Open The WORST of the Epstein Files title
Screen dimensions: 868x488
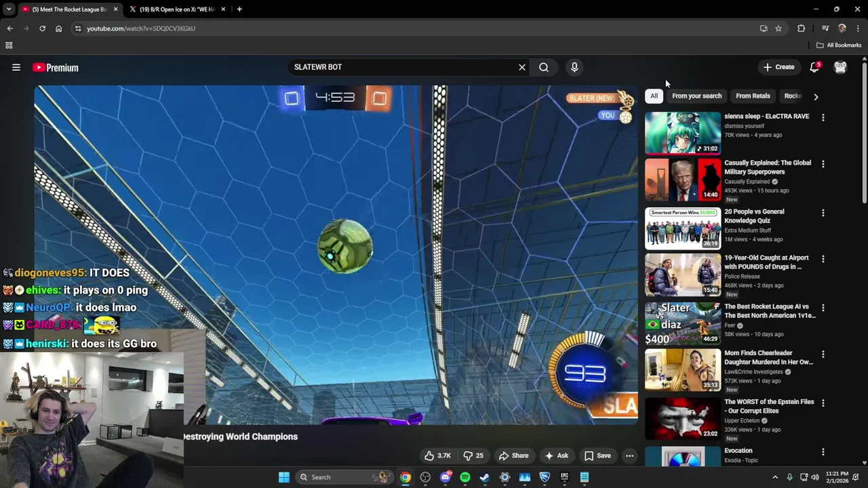(769, 406)
